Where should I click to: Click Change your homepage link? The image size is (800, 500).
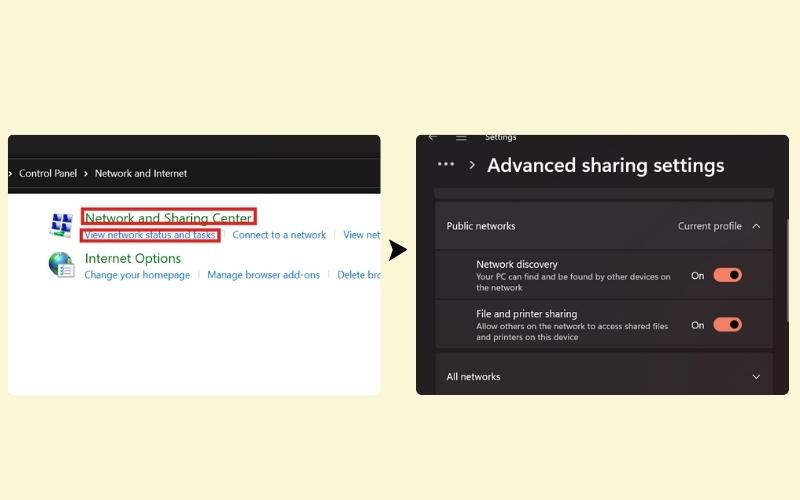click(137, 275)
